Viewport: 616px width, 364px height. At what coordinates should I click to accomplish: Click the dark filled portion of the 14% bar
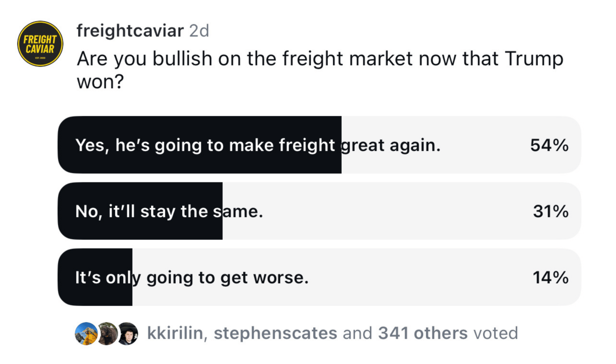pyautogui.click(x=95, y=277)
